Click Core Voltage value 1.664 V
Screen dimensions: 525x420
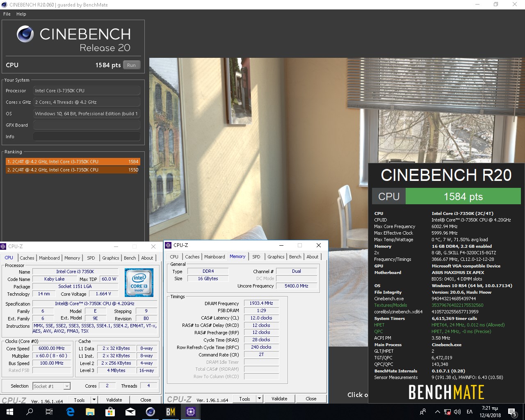click(x=103, y=294)
